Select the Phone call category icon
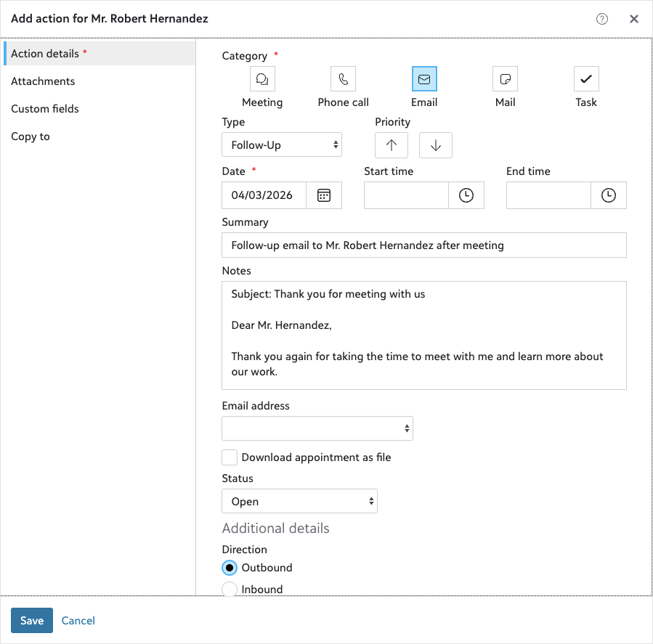 343,78
